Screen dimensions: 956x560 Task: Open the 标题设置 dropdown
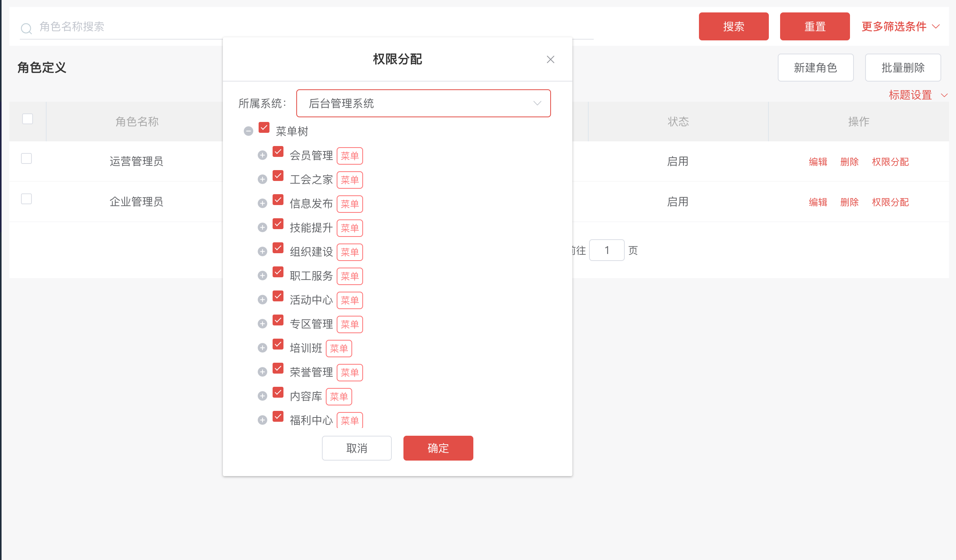[x=918, y=95]
